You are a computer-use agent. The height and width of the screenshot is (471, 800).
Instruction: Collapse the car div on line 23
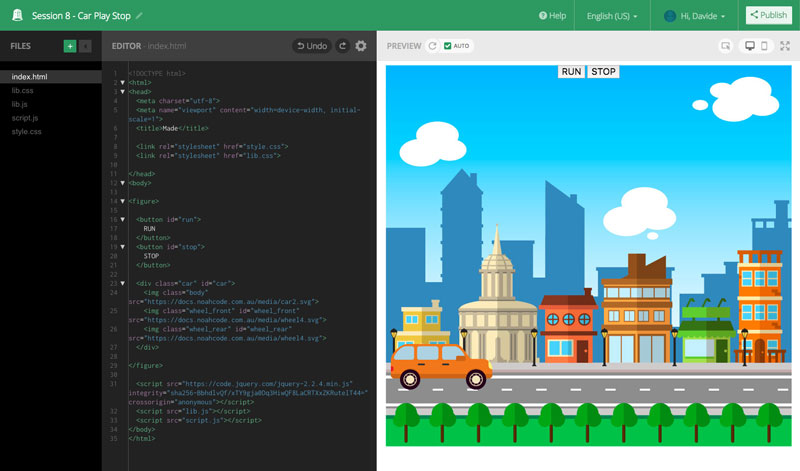tap(122, 283)
